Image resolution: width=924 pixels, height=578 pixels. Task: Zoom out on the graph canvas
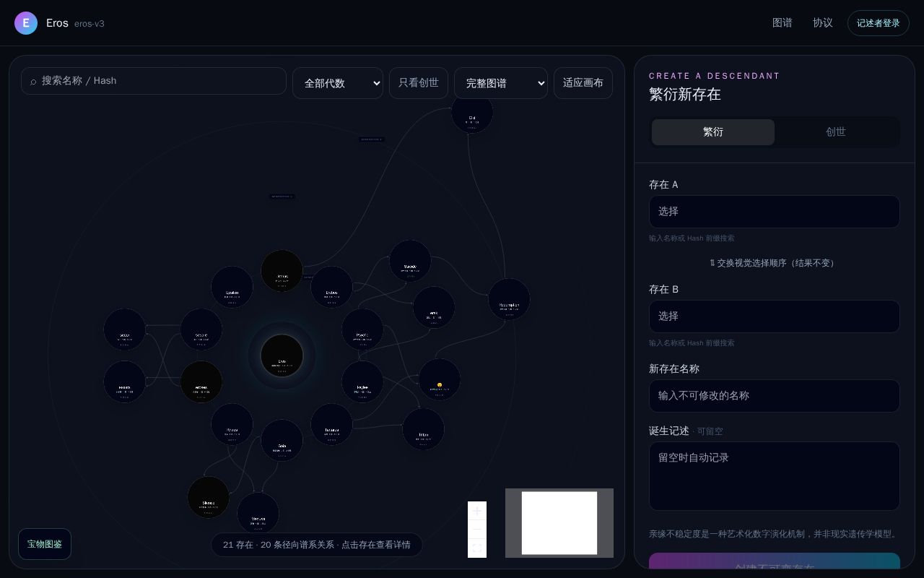[477, 530]
